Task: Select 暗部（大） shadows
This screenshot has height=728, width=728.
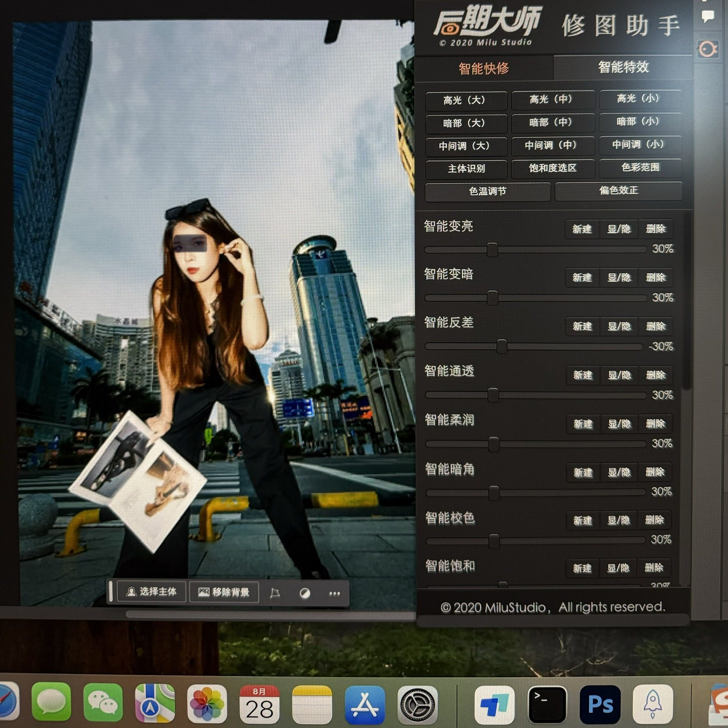Action: point(466,123)
